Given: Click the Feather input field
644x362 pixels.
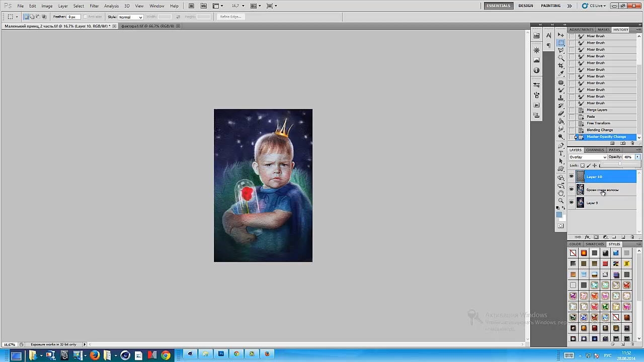Looking at the screenshot, I should coord(73,17).
